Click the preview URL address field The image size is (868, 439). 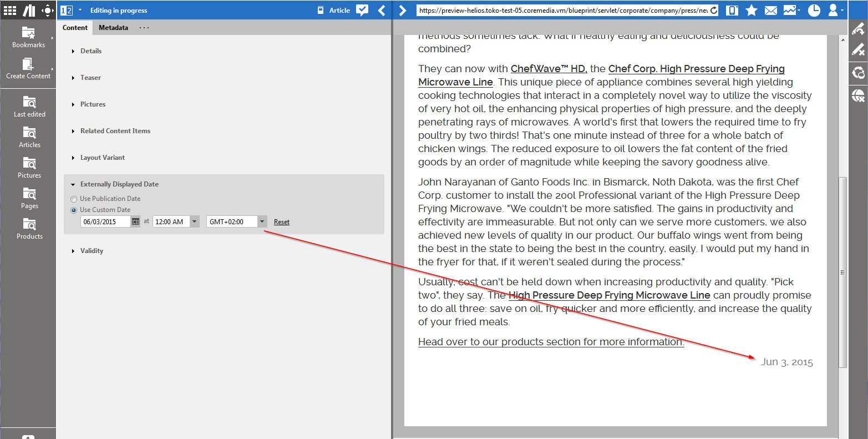click(564, 10)
